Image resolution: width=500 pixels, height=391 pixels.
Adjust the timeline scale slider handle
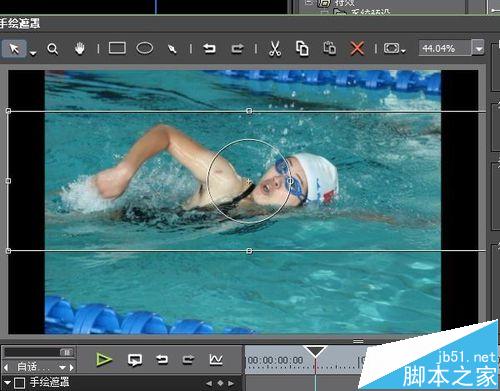tap(67, 352)
